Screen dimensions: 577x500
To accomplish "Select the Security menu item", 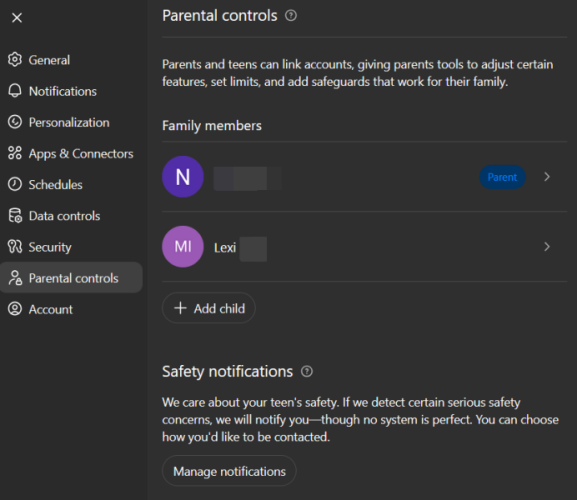I will pyautogui.click(x=71, y=247).
